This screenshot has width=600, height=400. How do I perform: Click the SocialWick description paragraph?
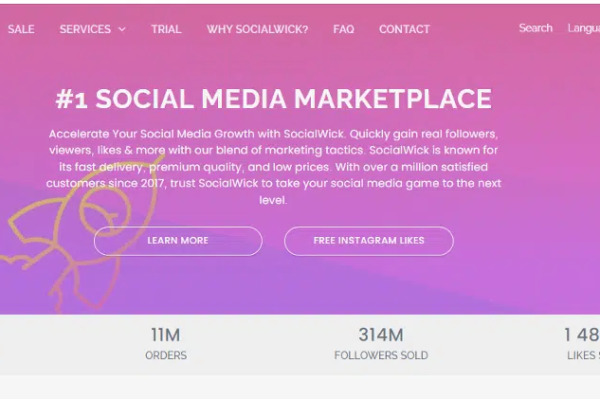click(274, 166)
